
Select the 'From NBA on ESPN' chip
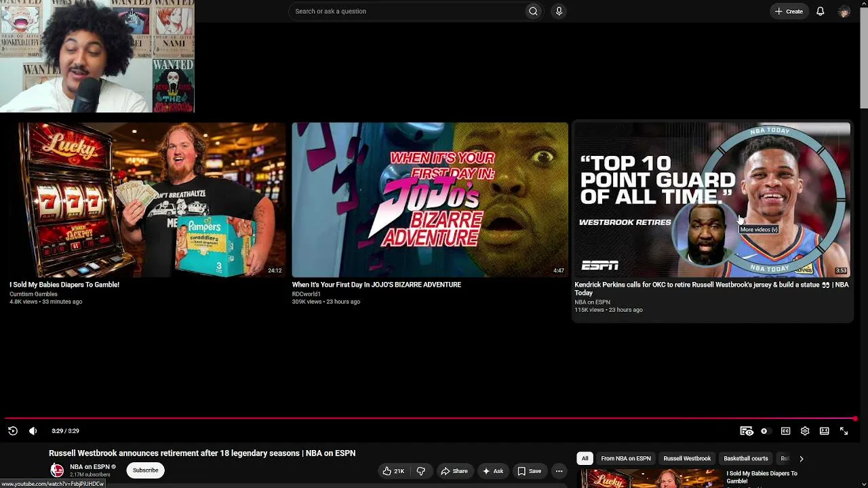click(626, 458)
